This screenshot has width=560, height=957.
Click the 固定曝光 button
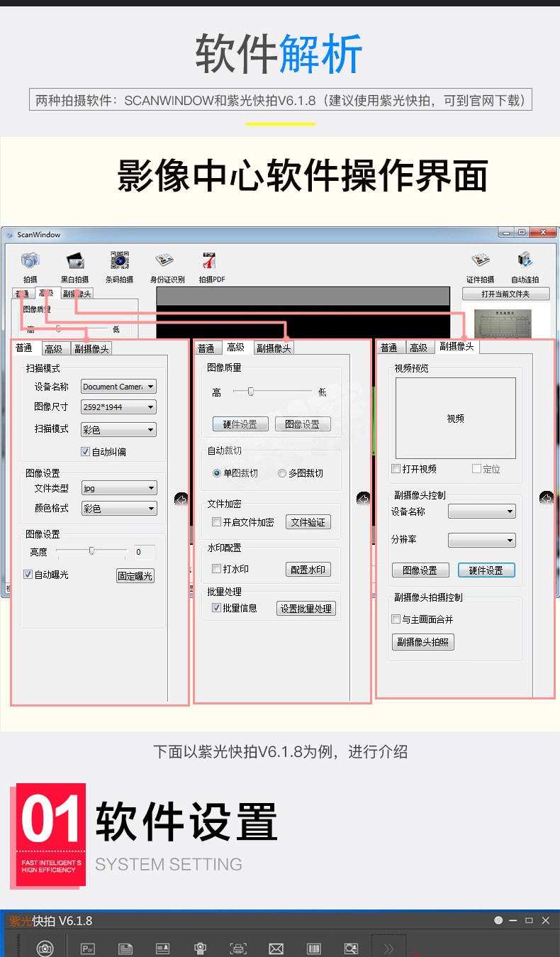coord(135,576)
